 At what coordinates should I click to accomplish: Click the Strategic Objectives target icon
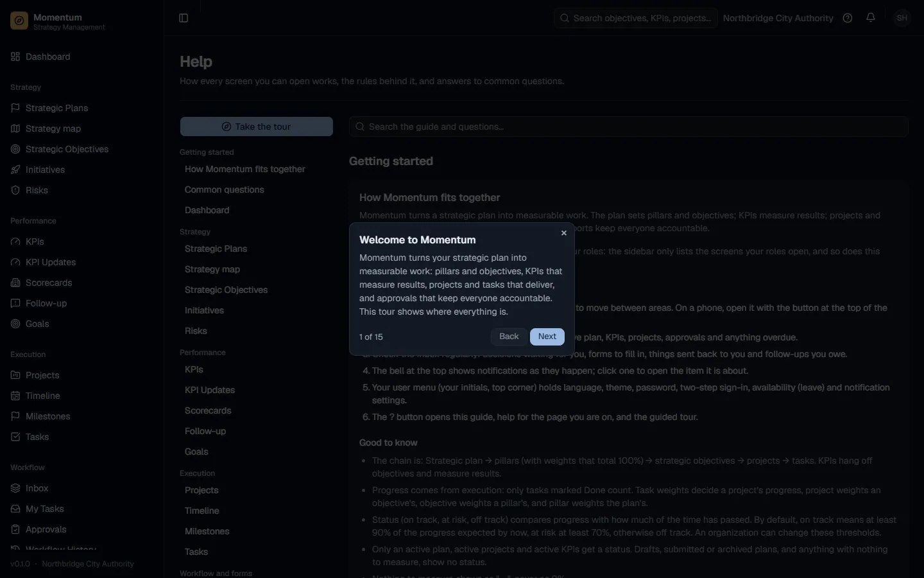[x=15, y=149]
